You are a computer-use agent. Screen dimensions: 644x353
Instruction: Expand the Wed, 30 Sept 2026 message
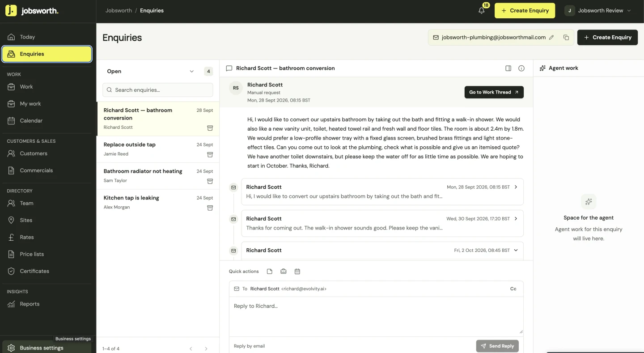pos(382,223)
